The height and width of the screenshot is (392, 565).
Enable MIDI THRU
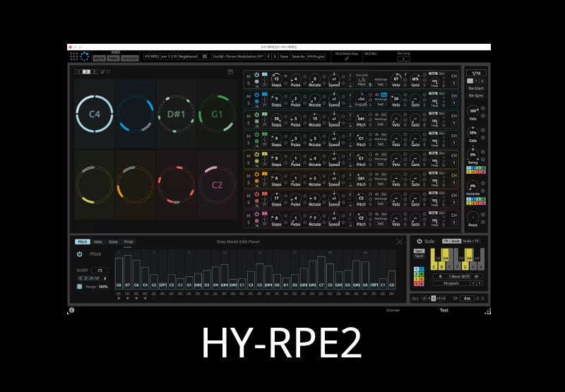pos(113,59)
